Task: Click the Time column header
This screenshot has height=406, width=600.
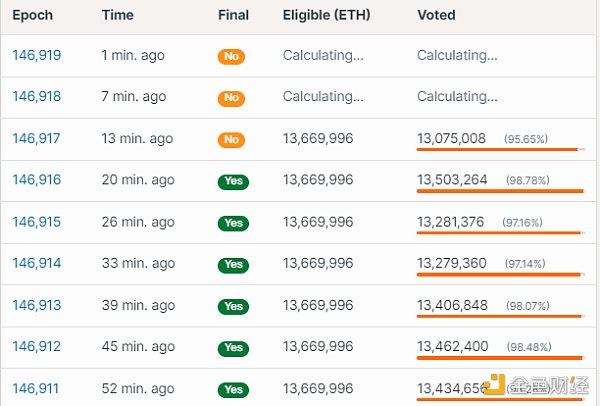Action: pos(118,15)
